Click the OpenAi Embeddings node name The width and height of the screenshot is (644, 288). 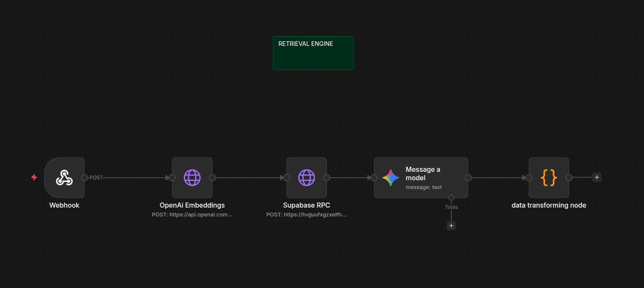192,205
